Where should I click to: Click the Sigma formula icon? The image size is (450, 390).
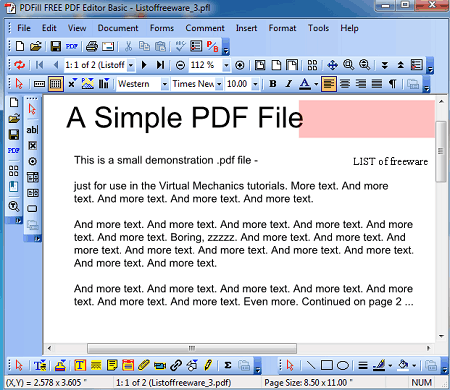228,365
